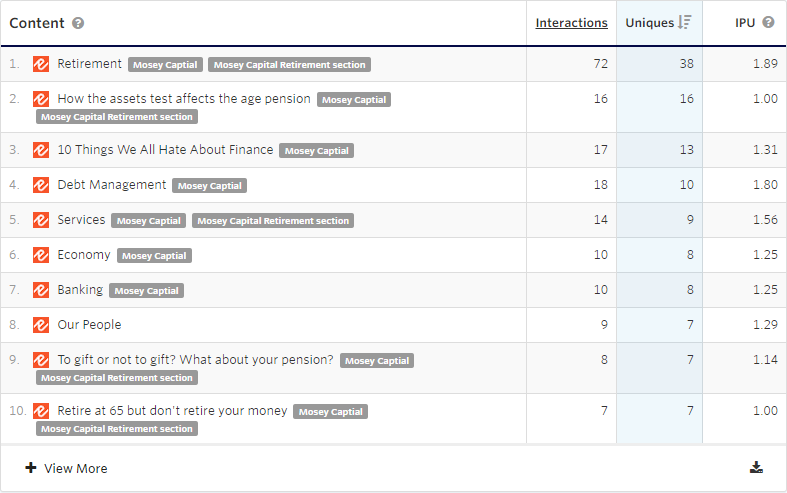
Task: Open To gift or not to gift article
Action: click(x=195, y=360)
